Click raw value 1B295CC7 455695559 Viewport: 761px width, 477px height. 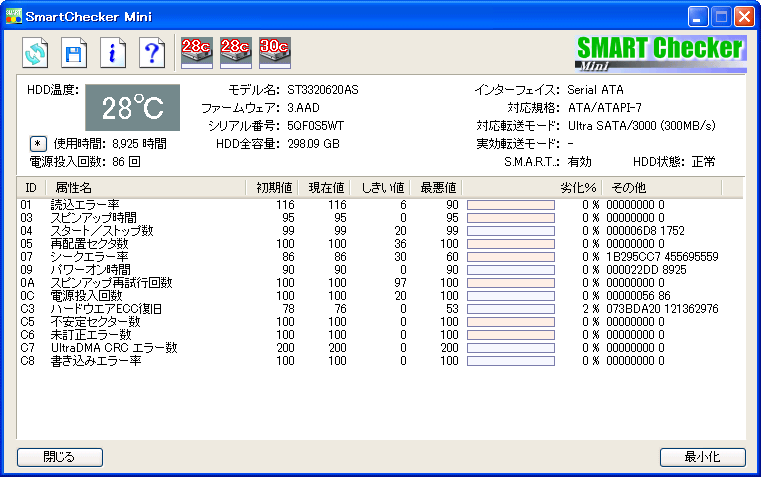662,257
